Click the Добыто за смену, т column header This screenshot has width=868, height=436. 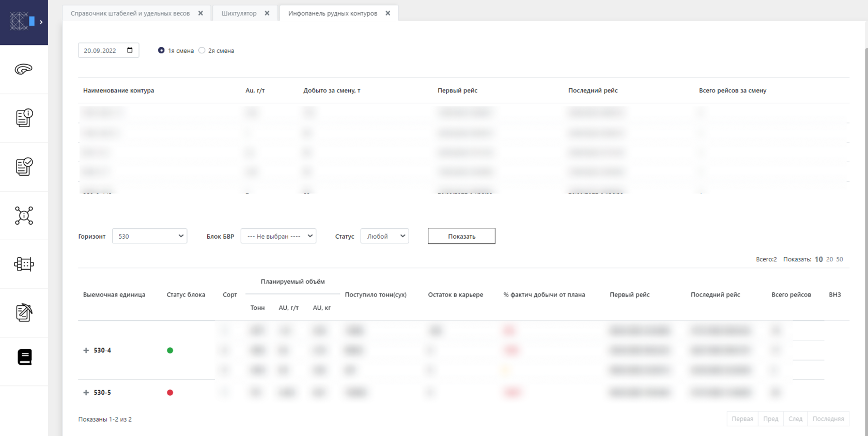tap(332, 90)
